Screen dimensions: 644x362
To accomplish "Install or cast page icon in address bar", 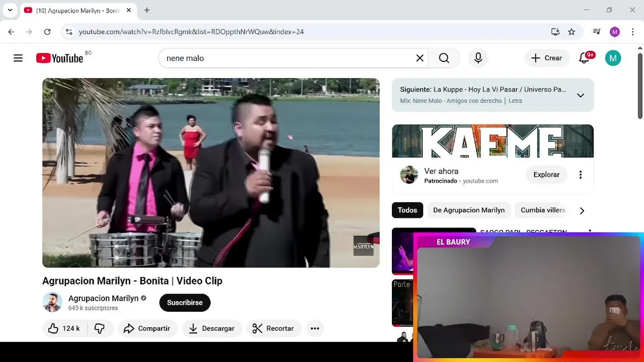I will tap(555, 32).
